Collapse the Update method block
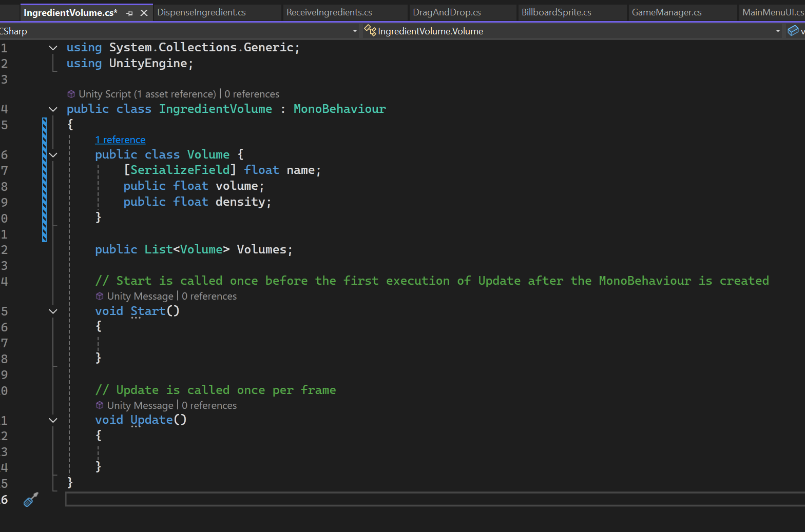Screen dimensions: 805x532 coord(53,420)
